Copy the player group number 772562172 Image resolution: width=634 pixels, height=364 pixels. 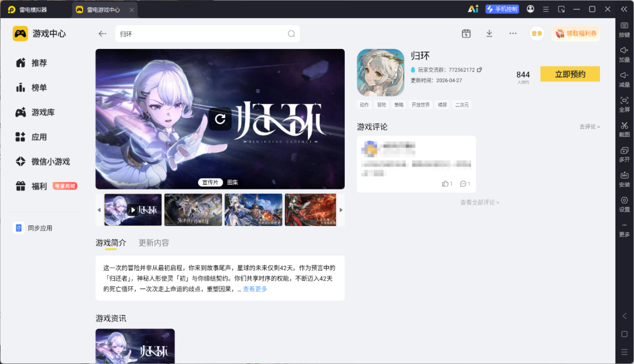point(479,70)
